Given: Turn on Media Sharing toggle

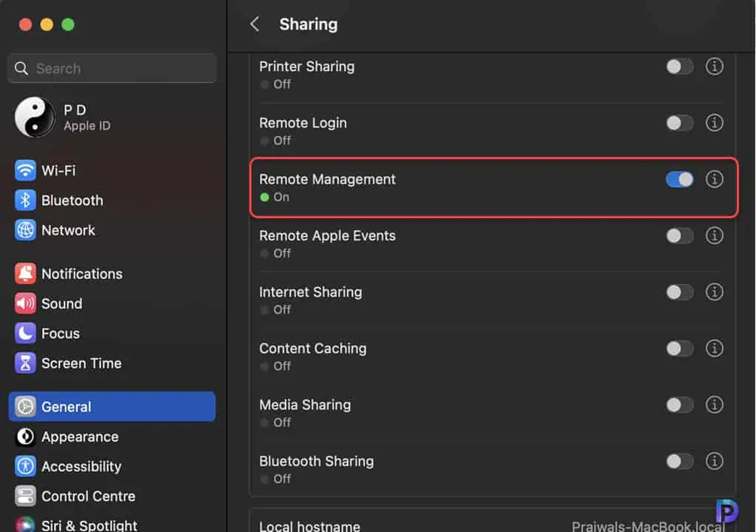Looking at the screenshot, I should (680, 405).
